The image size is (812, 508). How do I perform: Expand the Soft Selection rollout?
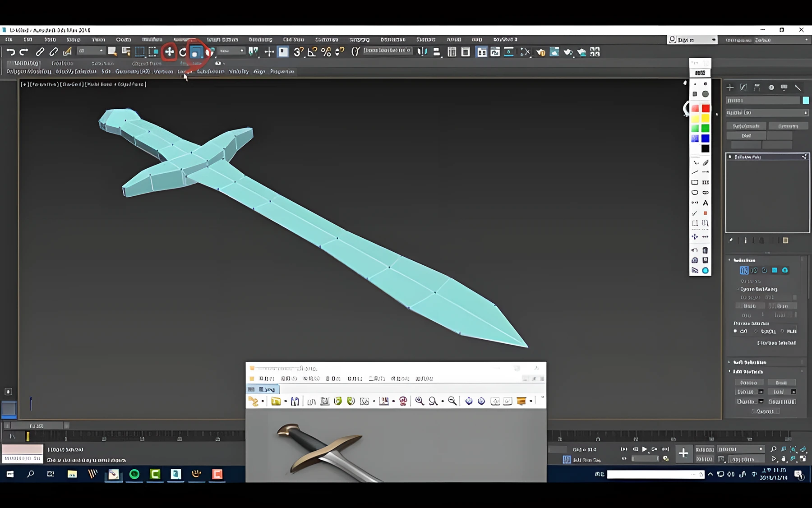point(749,362)
